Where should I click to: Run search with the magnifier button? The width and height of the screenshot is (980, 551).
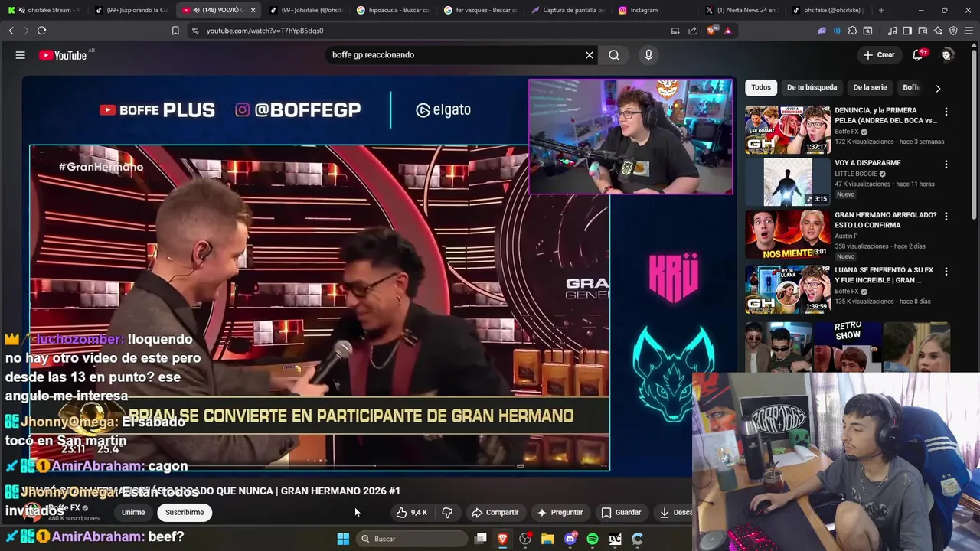[x=614, y=55]
